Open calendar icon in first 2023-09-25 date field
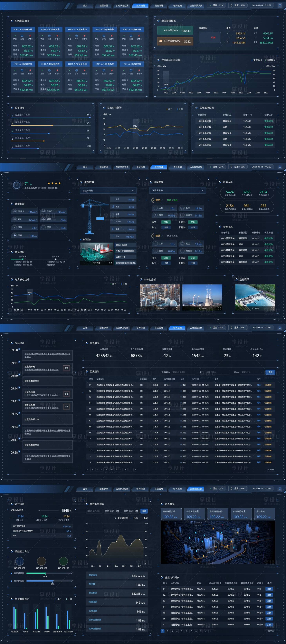This screenshot has height=644, width=286. coord(118,511)
